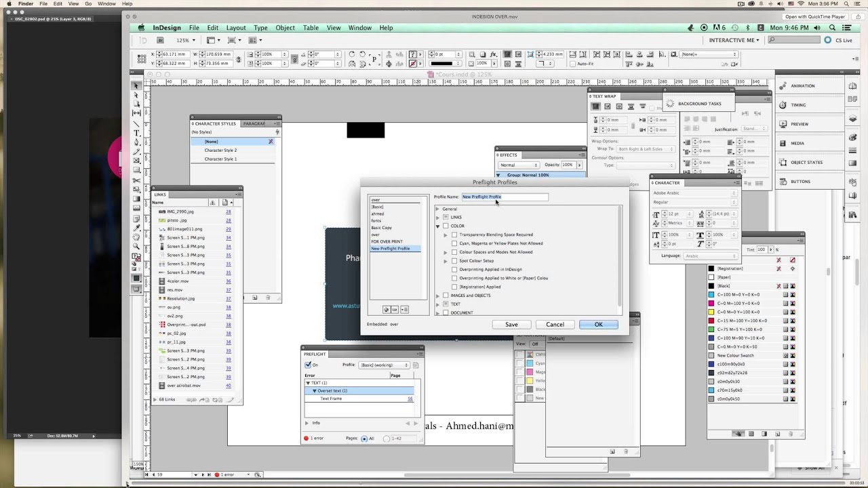Select the C=15 M=100 Y=100 K=0 swatch
Viewport: 868px width, 488px height.
(751, 321)
